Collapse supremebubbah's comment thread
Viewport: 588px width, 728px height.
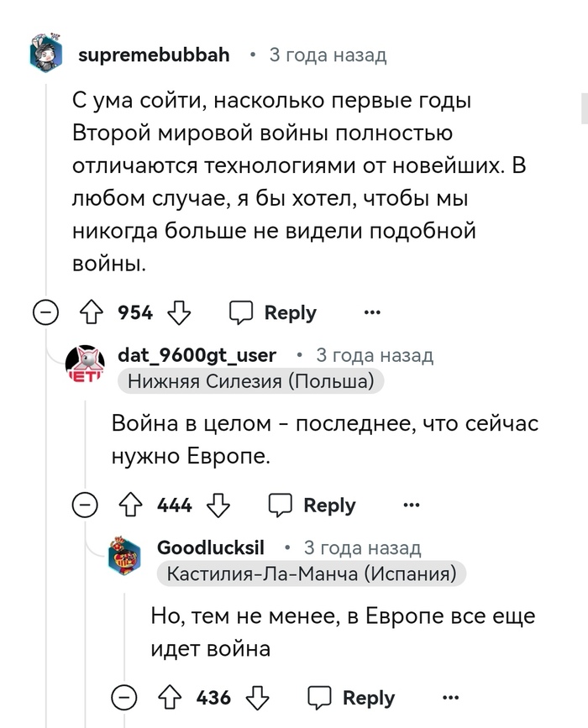tap(45, 313)
